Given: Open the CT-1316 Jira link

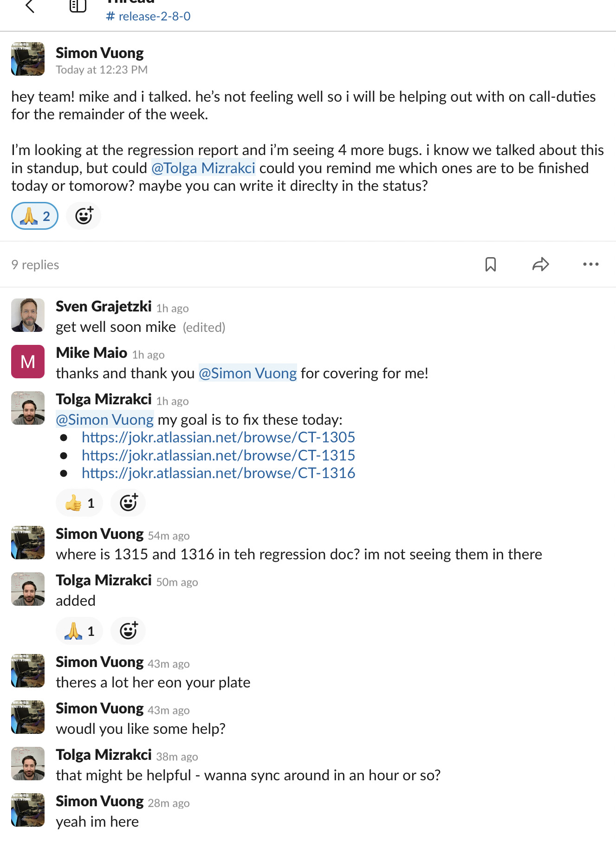Looking at the screenshot, I should (x=218, y=473).
